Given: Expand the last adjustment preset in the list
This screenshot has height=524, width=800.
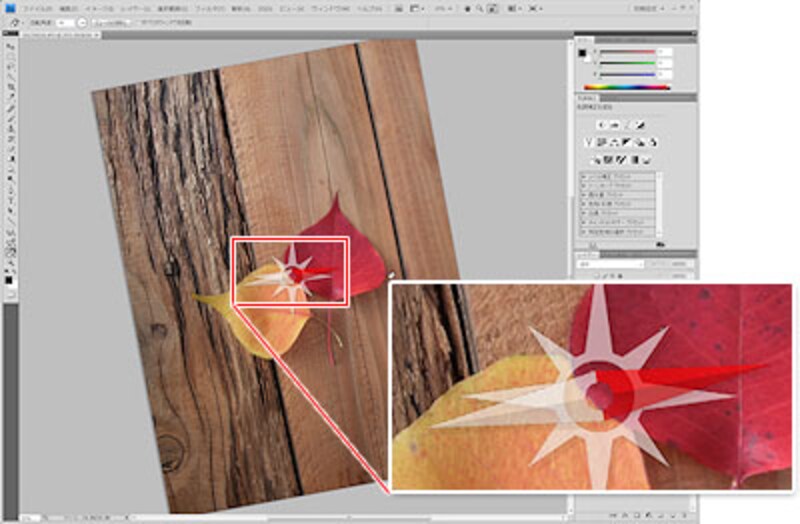Looking at the screenshot, I should coord(585,231).
